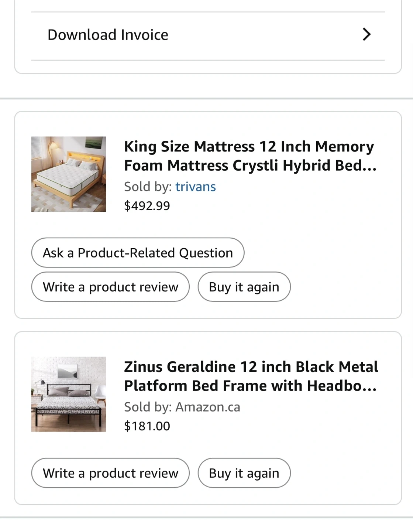Screen dimensions: 413x532
Task: Buy the King Size Mattress again
Action: tap(244, 287)
